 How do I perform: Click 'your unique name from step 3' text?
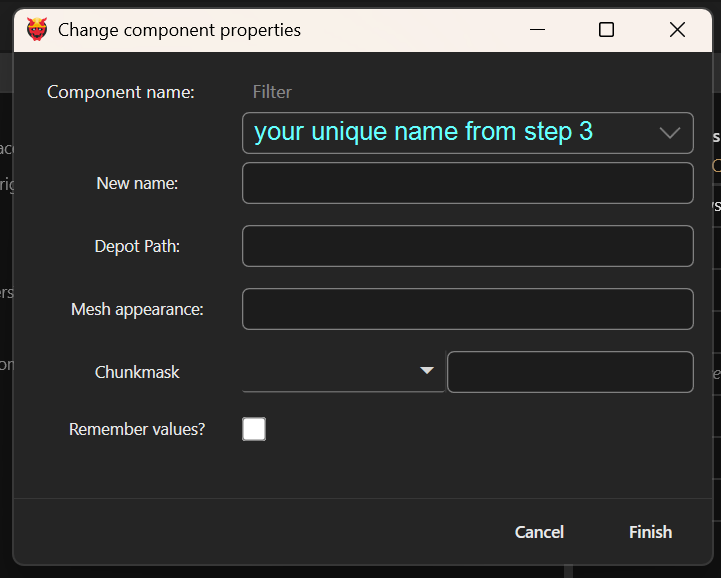pyautogui.click(x=424, y=132)
